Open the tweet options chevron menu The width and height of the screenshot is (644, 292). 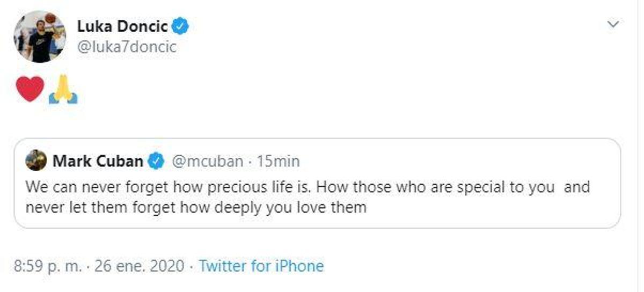(612, 25)
